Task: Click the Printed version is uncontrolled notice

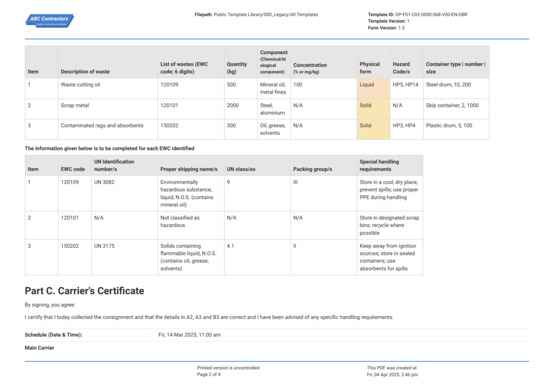Action: (x=228, y=367)
